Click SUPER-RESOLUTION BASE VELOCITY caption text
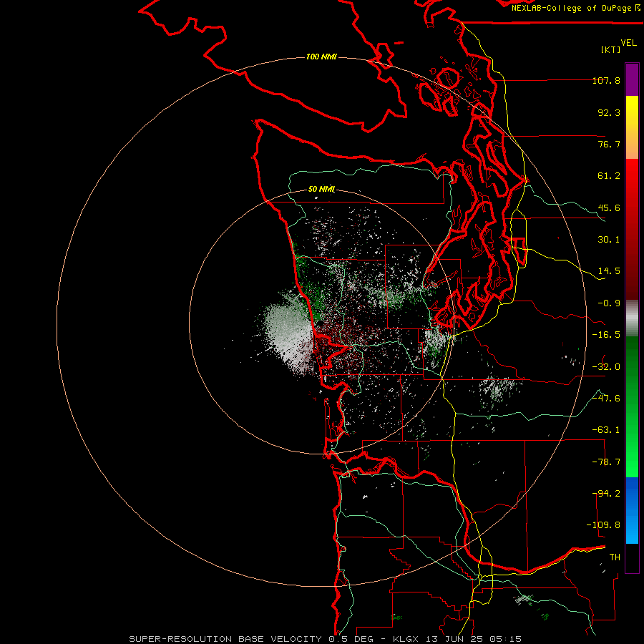 tap(225, 639)
